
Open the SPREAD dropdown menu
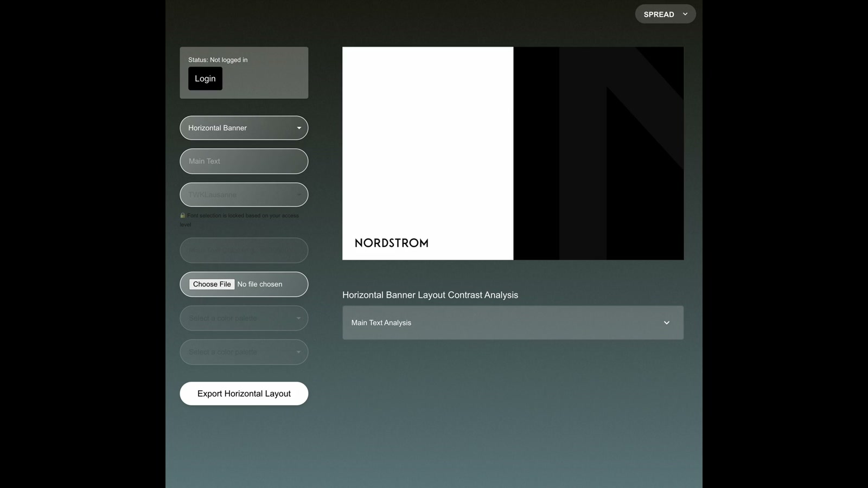coord(665,14)
